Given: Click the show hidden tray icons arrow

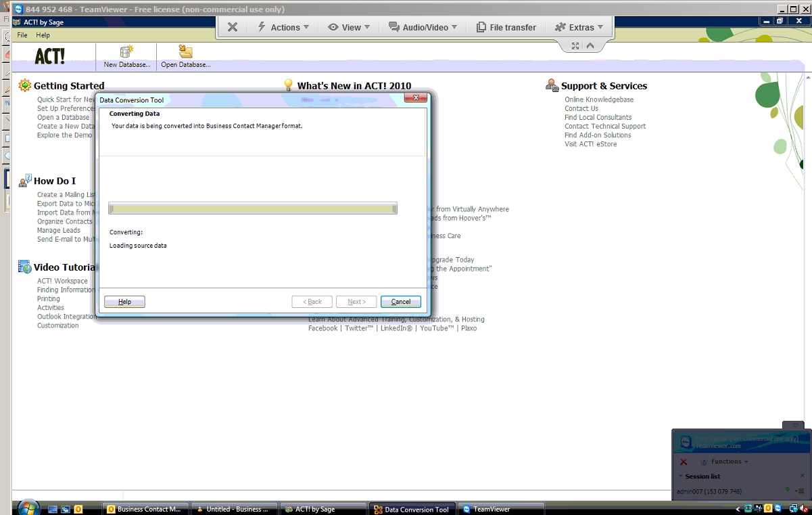Looking at the screenshot, I should click(738, 509).
